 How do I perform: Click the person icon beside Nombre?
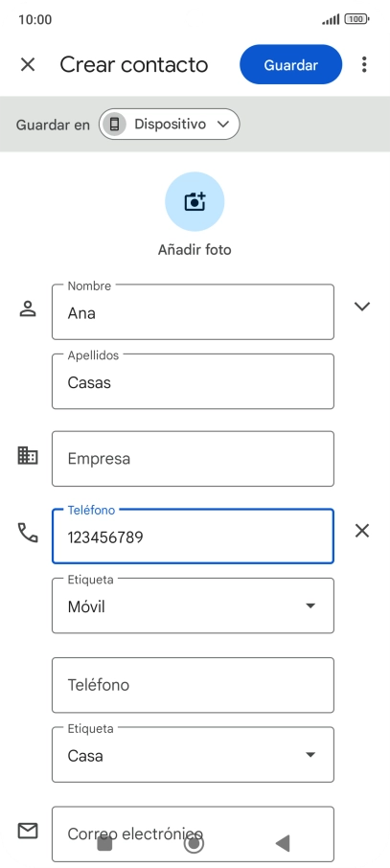click(28, 308)
